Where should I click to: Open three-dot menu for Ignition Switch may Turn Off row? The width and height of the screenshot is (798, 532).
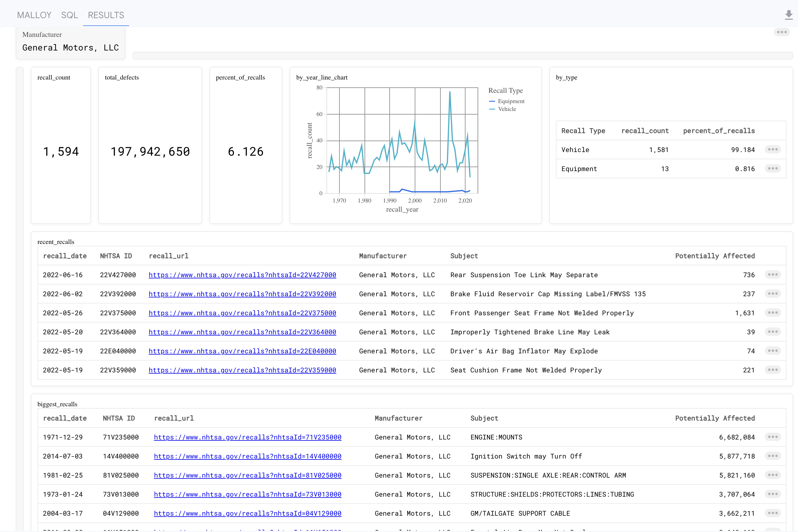pyautogui.click(x=773, y=456)
